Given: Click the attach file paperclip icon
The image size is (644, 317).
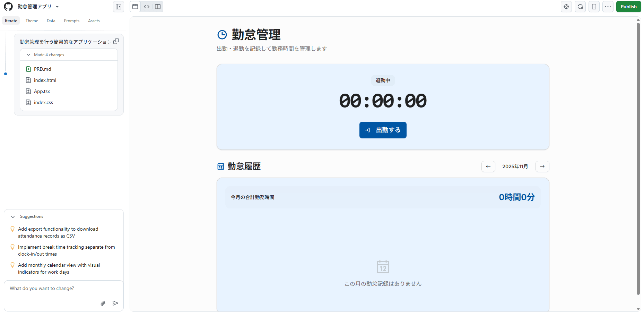Looking at the screenshot, I should coord(103,303).
